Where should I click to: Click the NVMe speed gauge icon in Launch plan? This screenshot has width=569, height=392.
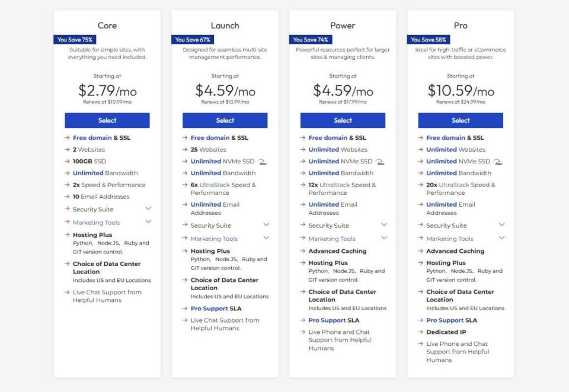click(x=262, y=162)
